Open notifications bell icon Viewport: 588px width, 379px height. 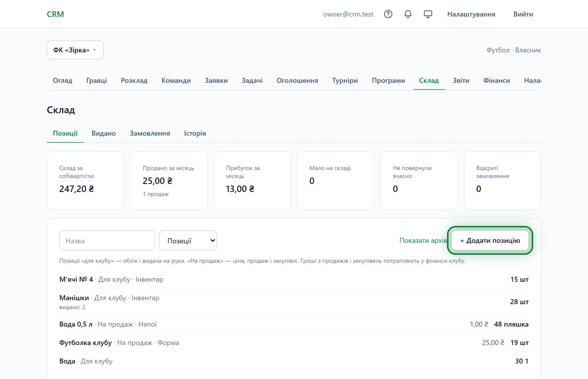408,14
